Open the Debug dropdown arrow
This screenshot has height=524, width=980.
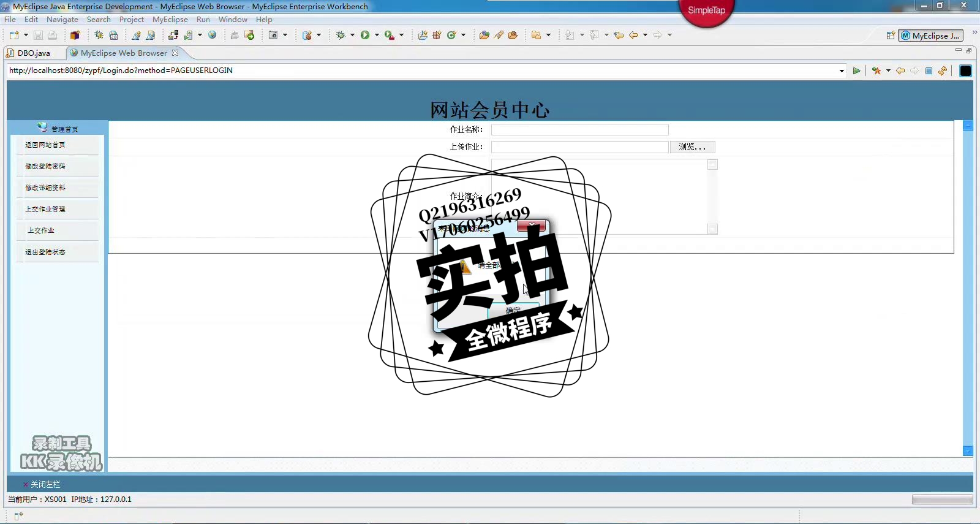pyautogui.click(x=352, y=35)
